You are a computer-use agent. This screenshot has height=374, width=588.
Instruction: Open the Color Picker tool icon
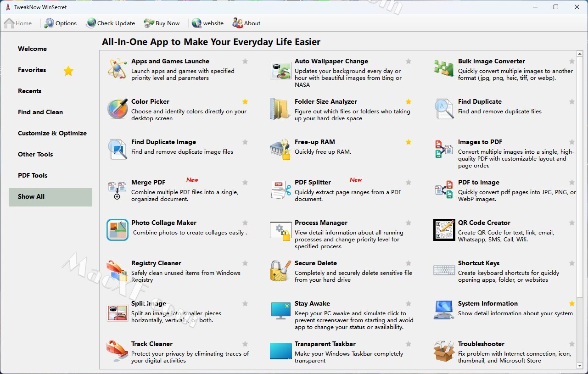click(117, 109)
